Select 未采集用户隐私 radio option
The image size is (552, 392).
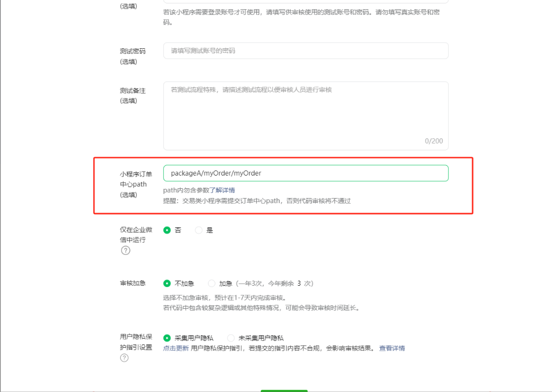pyautogui.click(x=231, y=338)
